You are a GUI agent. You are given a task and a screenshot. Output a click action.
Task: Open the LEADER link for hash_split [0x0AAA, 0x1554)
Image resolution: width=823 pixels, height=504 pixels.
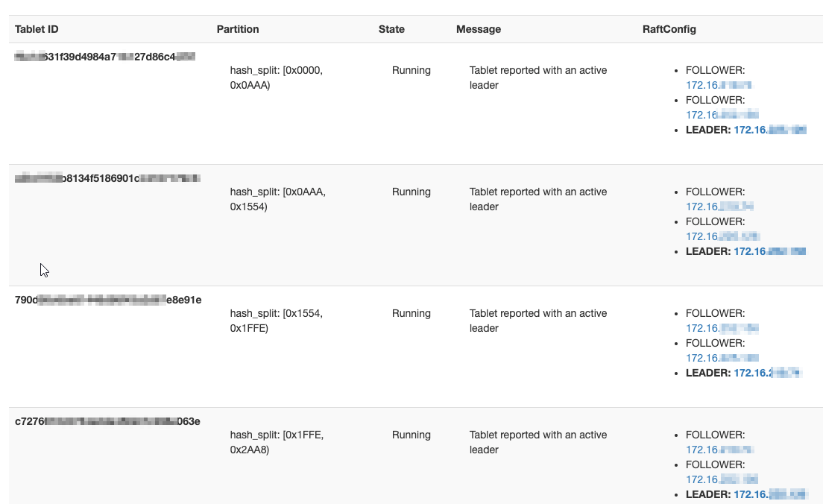click(769, 251)
